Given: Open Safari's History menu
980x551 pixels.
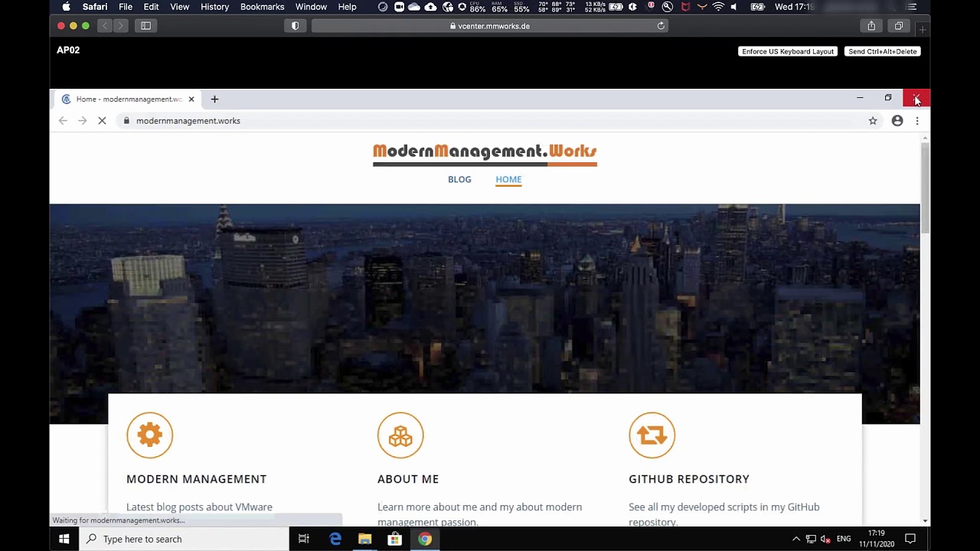Looking at the screenshot, I should [215, 7].
